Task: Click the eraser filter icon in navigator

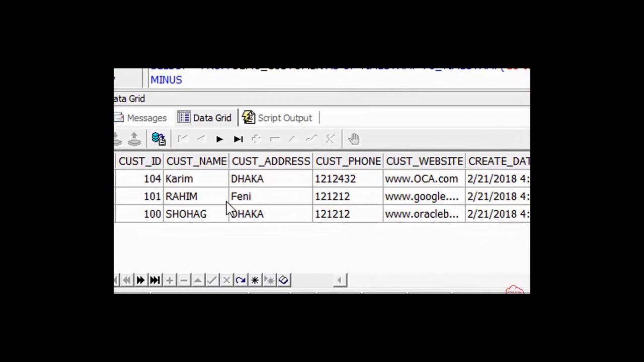Action: 283,280
